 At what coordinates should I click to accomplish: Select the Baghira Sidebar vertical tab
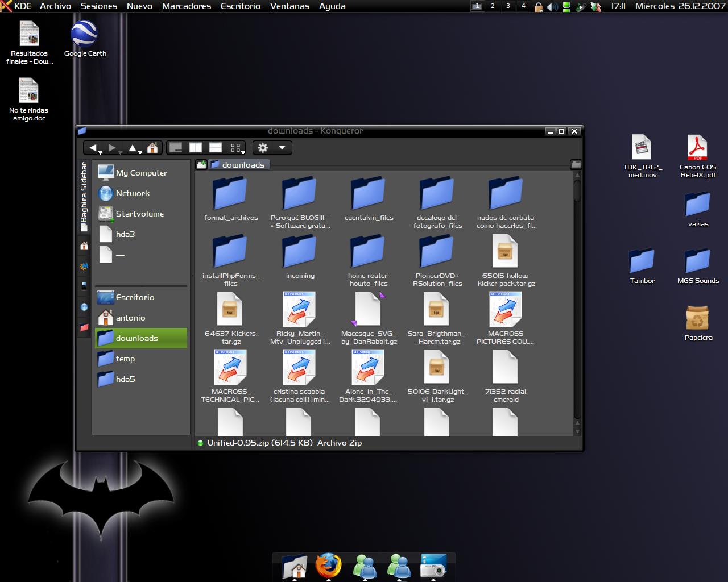84,197
